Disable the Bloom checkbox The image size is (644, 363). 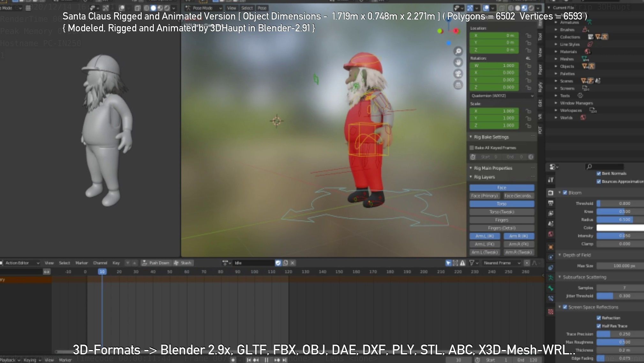[x=565, y=193]
